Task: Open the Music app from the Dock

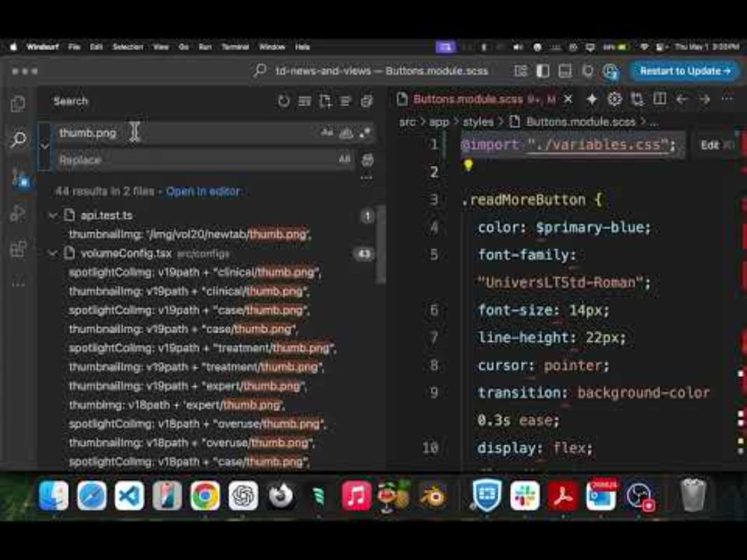Action: 356,496
